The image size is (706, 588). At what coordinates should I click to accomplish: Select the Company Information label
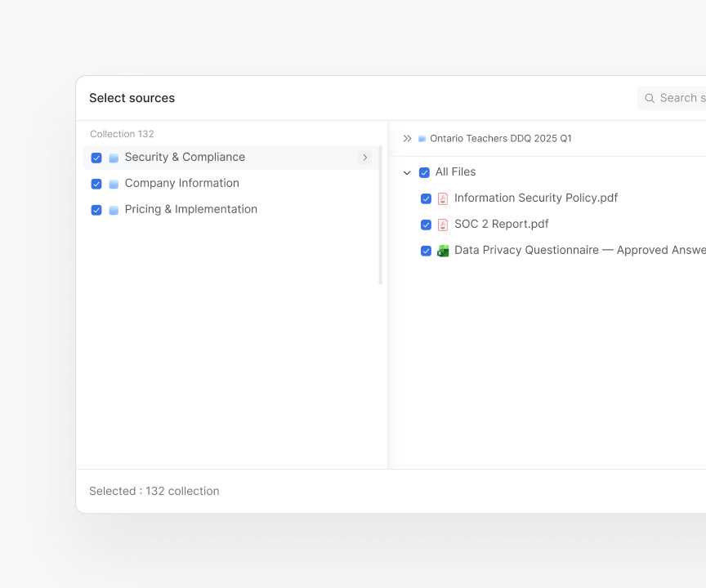point(182,183)
